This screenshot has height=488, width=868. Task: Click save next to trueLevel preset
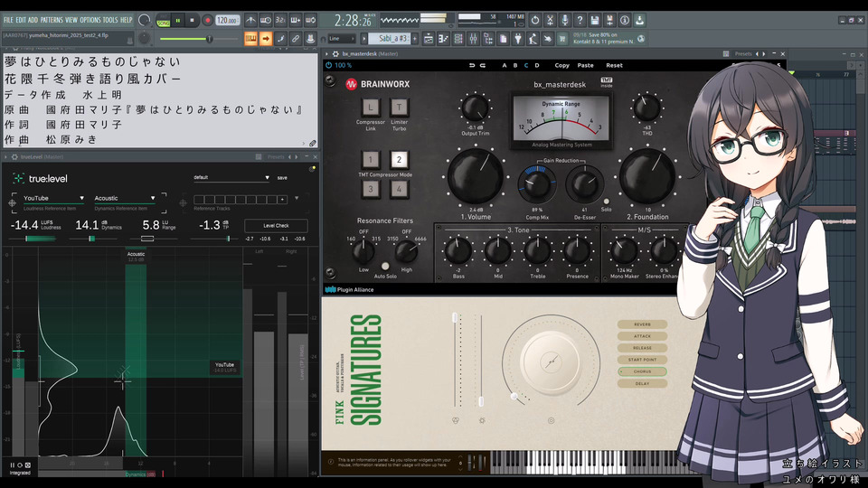pyautogui.click(x=282, y=178)
